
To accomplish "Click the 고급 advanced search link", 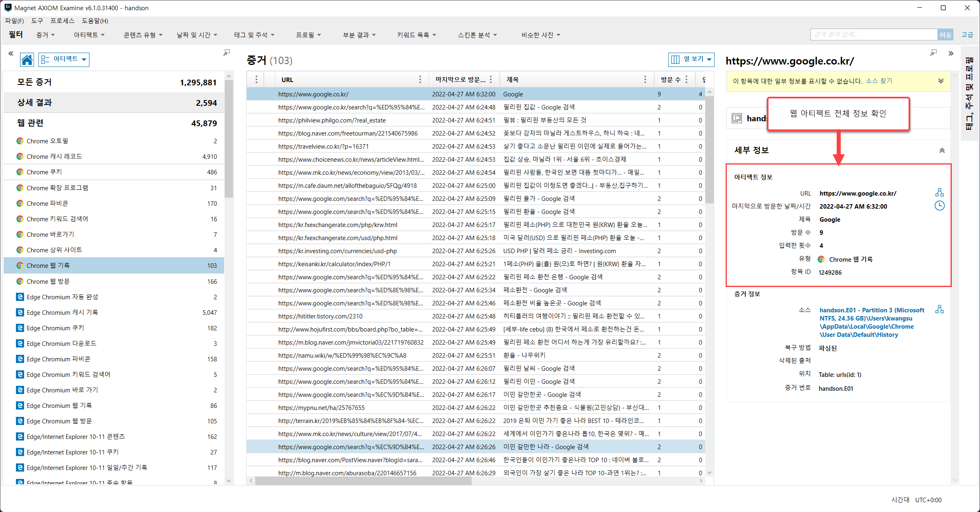I will [967, 35].
